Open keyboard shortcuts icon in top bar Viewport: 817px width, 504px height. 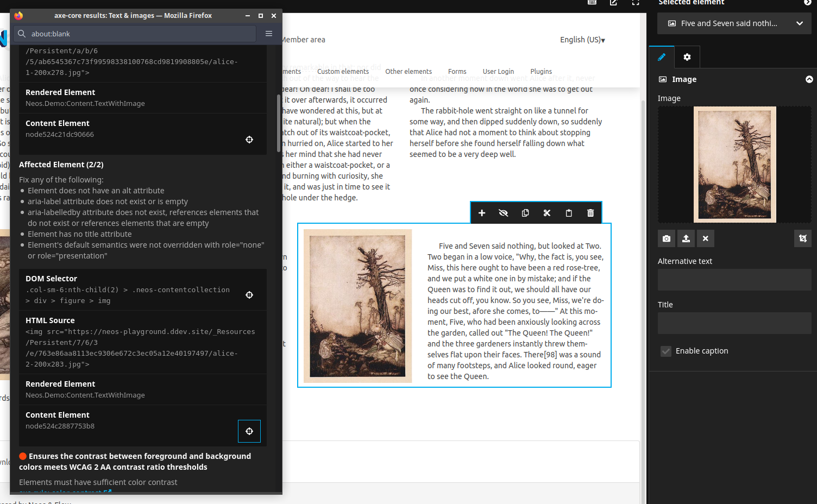pos(592,3)
